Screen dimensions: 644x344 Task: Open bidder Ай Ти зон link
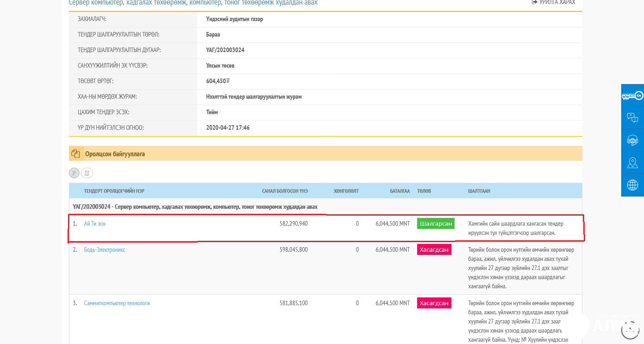pos(94,224)
